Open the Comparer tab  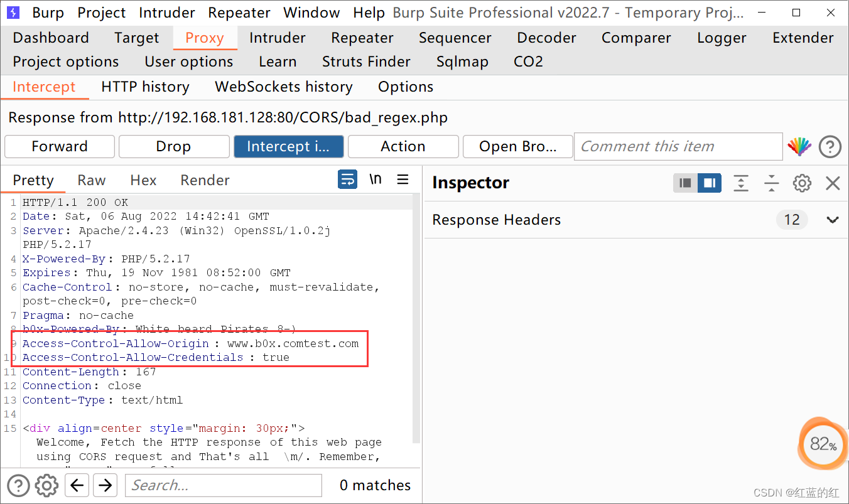pyautogui.click(x=636, y=38)
